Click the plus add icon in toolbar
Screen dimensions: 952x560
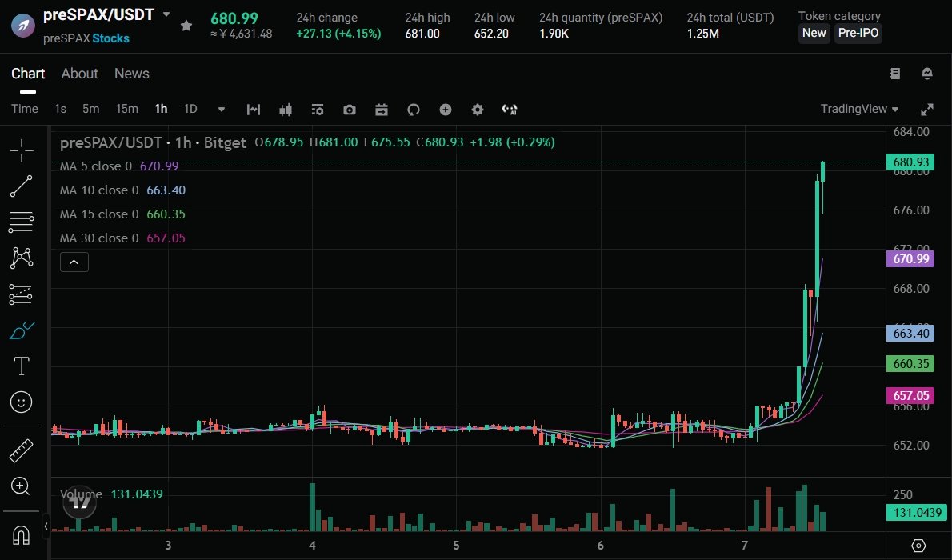pyautogui.click(x=446, y=110)
